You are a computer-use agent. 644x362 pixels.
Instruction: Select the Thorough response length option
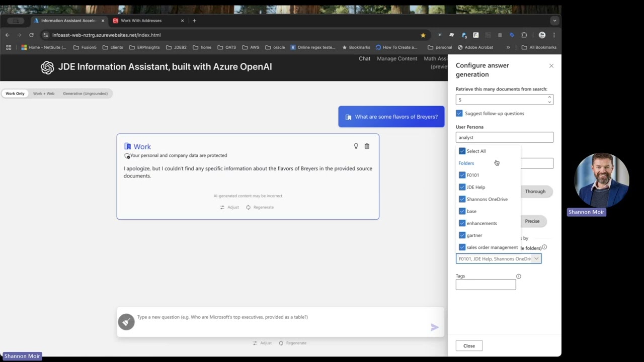pyautogui.click(x=535, y=192)
